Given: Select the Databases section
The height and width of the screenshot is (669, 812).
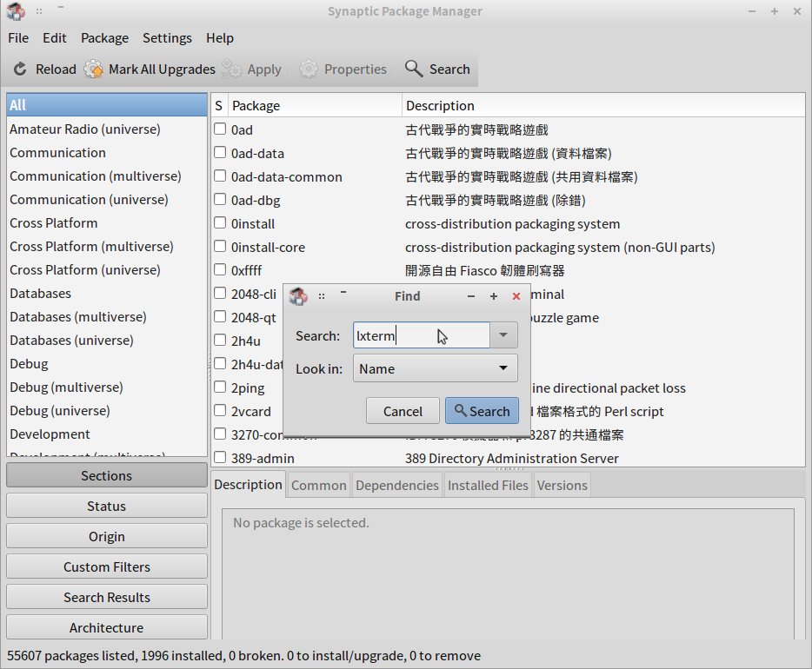Looking at the screenshot, I should (107, 294).
